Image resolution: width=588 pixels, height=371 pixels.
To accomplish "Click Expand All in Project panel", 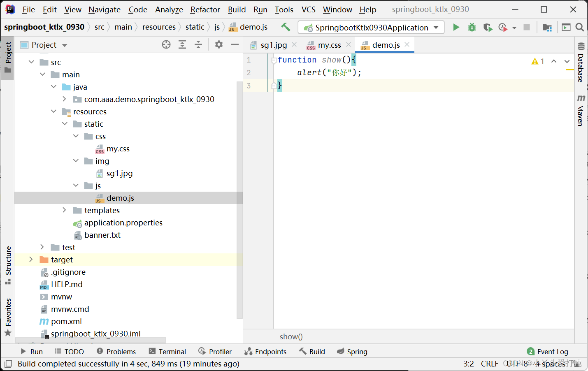I will pos(182,44).
